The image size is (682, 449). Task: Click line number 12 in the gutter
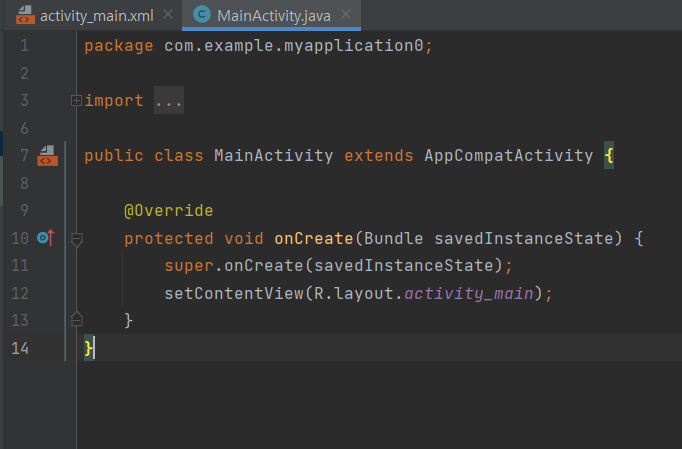pyautogui.click(x=20, y=293)
